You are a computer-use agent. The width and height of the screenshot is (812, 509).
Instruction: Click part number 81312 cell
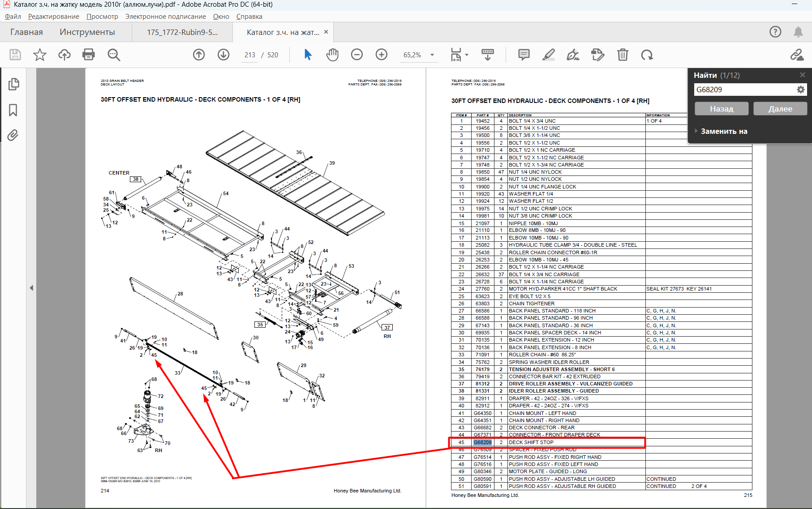tap(482, 384)
